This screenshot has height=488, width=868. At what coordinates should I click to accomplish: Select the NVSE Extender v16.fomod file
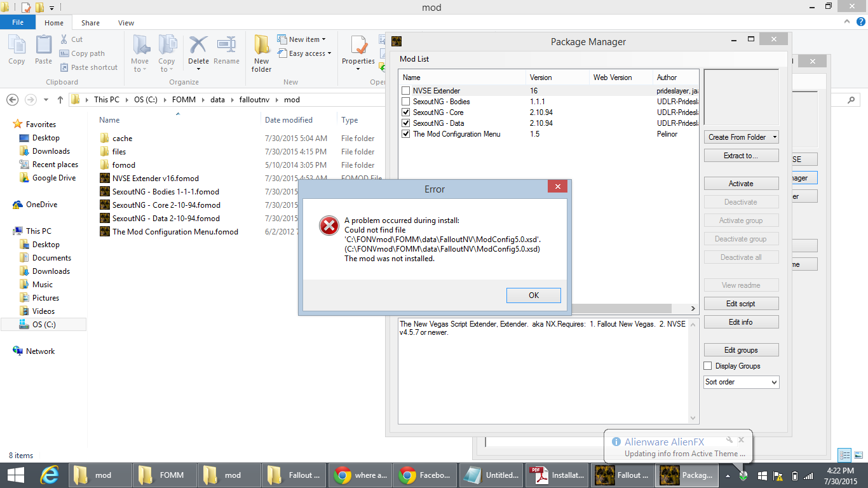pyautogui.click(x=155, y=179)
